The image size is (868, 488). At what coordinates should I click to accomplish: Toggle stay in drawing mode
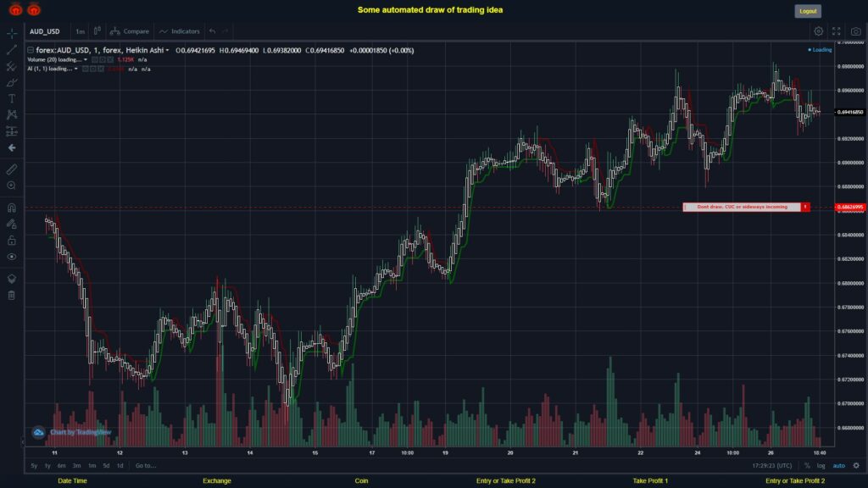12,224
